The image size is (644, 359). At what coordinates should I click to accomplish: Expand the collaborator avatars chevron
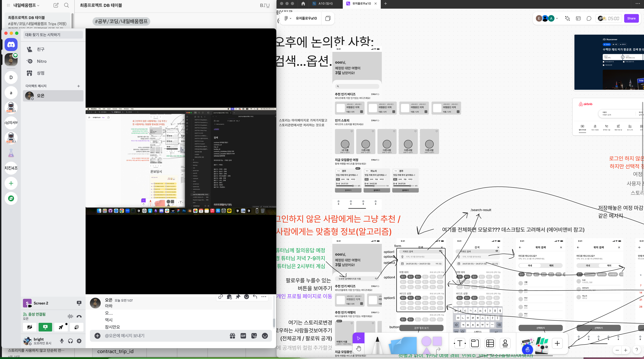[557, 18]
